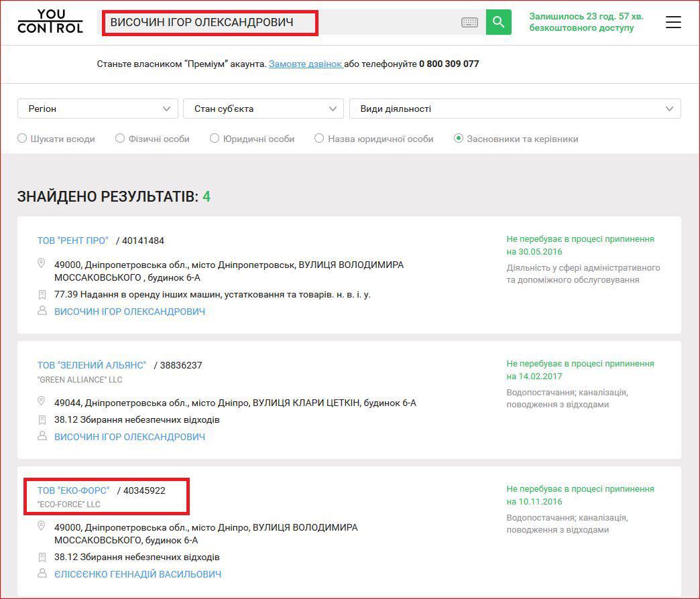Click the sector text in ЗЕЛЕНИЙ АЛЬЯНС card
Image resolution: width=700 pixels, height=599 pixels.
(567, 398)
